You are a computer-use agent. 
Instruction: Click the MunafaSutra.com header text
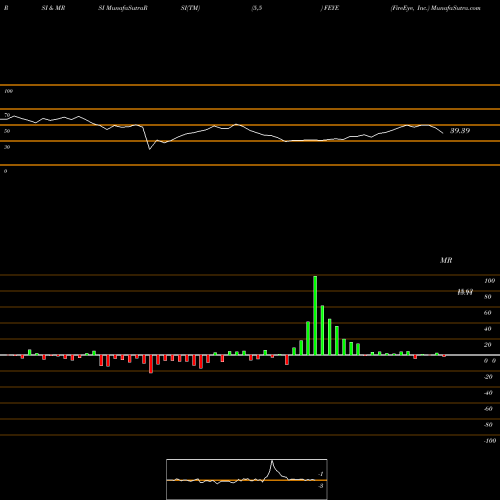[455, 8]
